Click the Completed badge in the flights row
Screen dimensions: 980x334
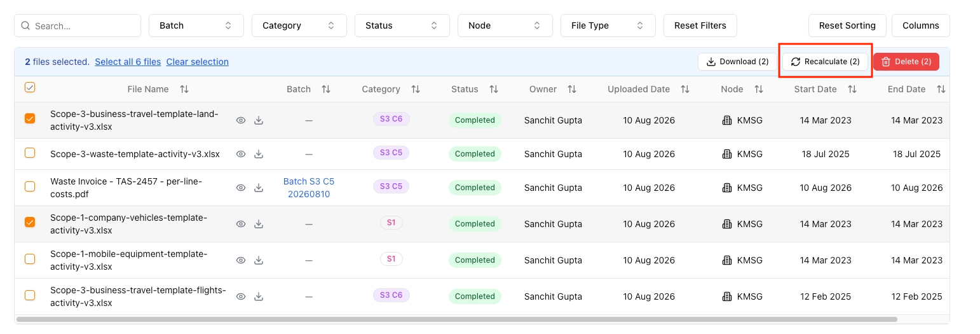(475, 296)
